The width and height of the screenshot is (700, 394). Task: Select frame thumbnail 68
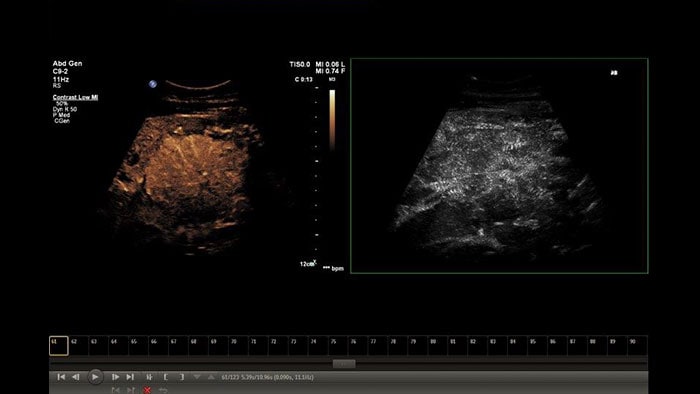198,346
